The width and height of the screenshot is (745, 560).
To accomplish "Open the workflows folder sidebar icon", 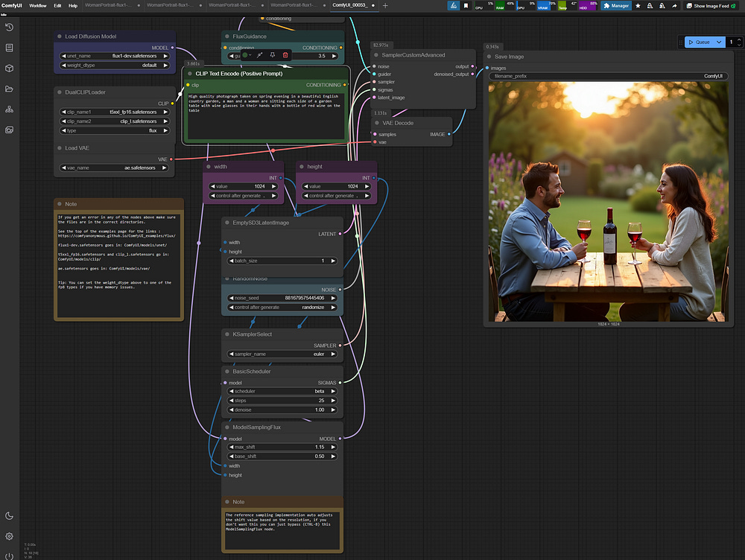I will (x=9, y=89).
